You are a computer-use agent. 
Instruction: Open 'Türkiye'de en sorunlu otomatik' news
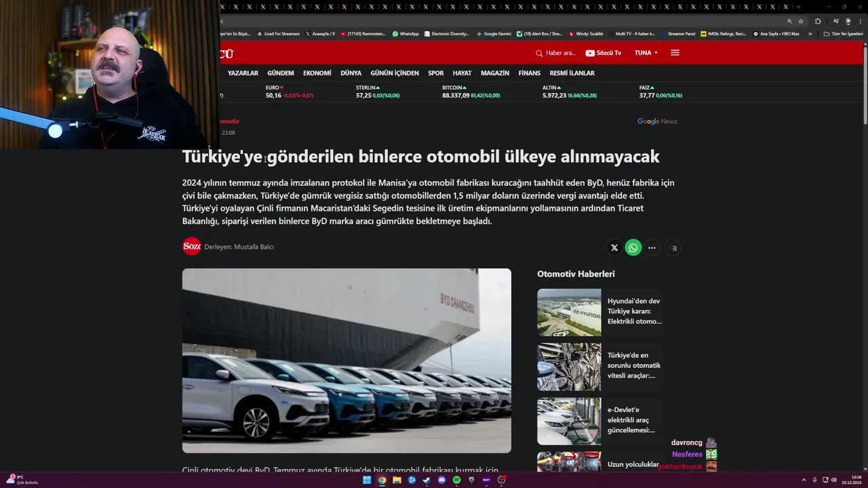coord(634,365)
